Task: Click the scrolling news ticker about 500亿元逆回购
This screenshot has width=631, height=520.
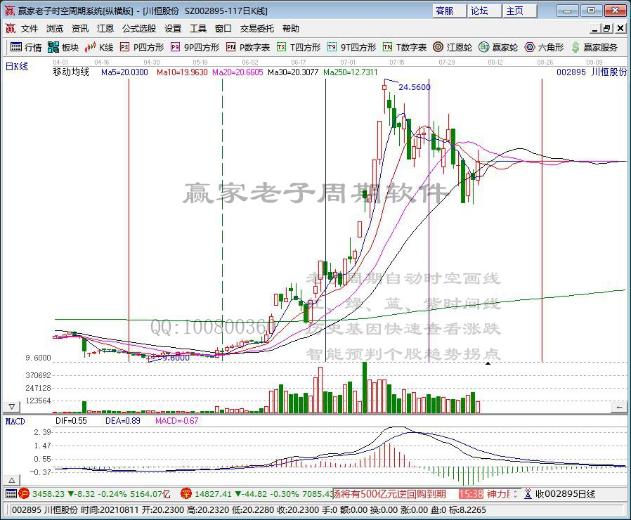Action: coord(390,494)
